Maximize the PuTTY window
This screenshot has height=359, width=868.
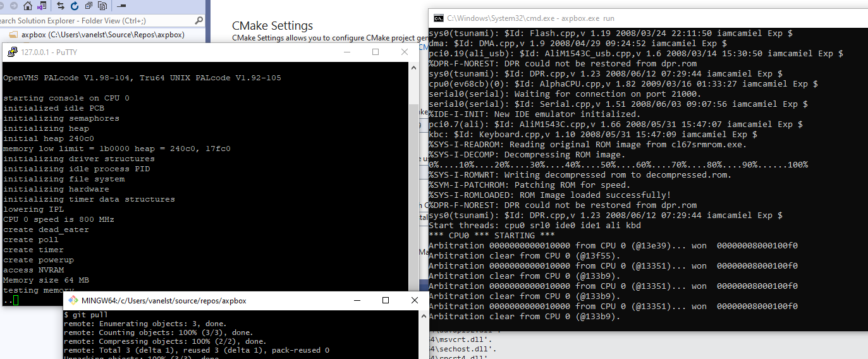click(376, 52)
